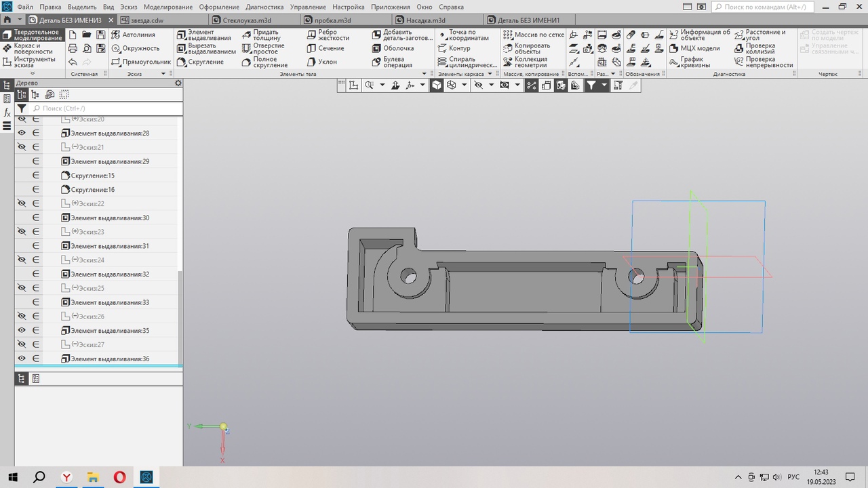Switch to the Стеклоуказ.m3d tab
The width and height of the screenshot is (868, 488).
click(248, 20)
